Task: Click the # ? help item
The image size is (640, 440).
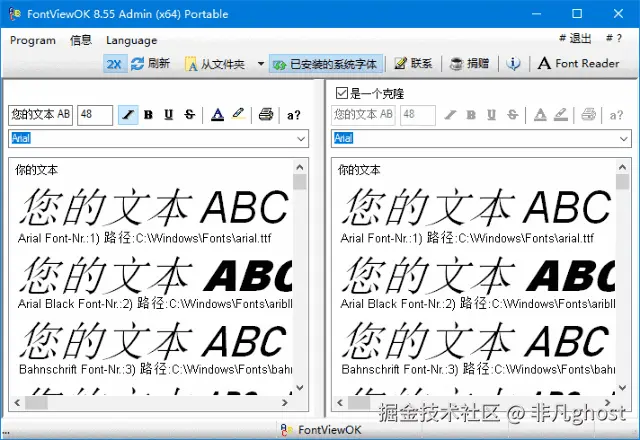Action: point(613,38)
